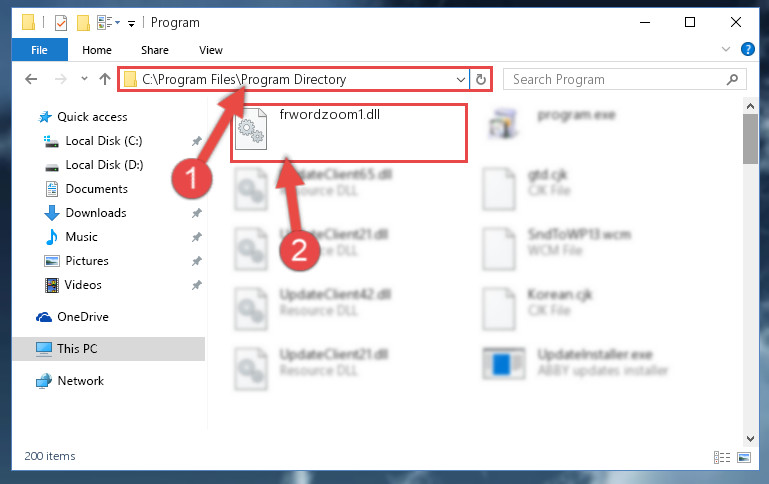Toggle the pin next to Local Disk (C:)
This screenshot has width=769, height=484.
coord(197,141)
